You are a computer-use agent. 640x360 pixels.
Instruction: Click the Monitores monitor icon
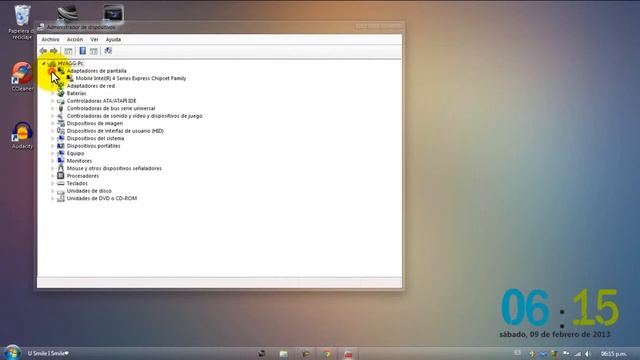click(61, 161)
